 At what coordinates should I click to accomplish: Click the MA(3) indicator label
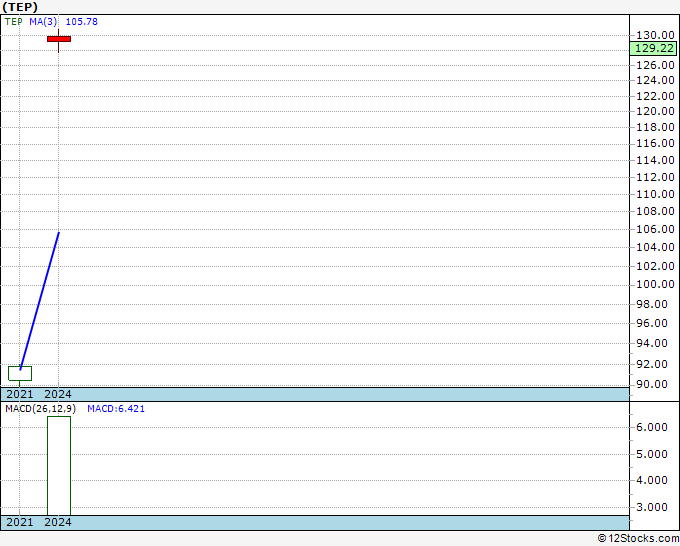pyautogui.click(x=44, y=21)
